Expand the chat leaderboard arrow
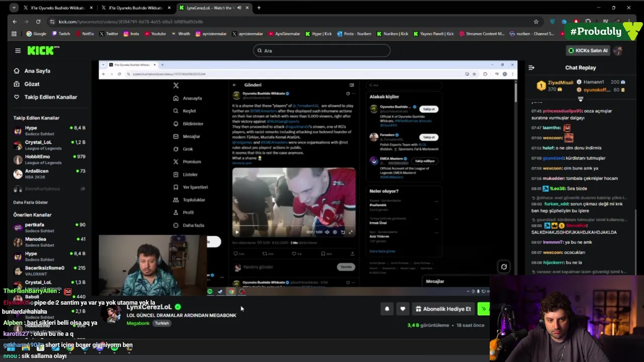 pos(580,99)
